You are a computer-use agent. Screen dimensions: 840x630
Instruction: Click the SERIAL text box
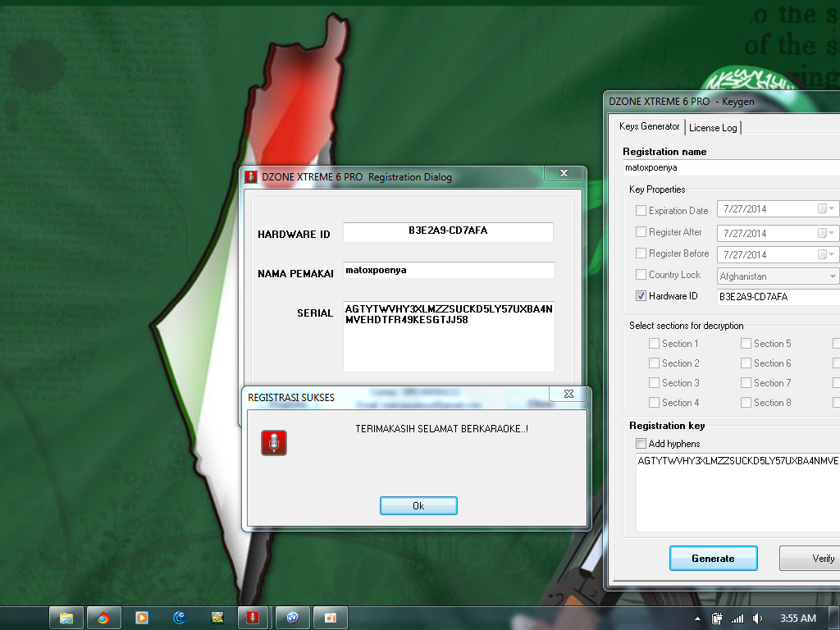pos(449,336)
